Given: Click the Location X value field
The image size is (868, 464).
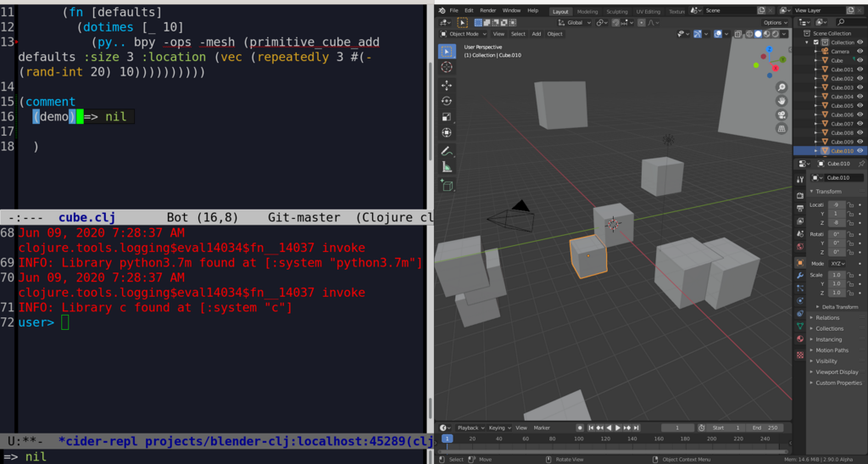Looking at the screenshot, I should (x=836, y=205).
